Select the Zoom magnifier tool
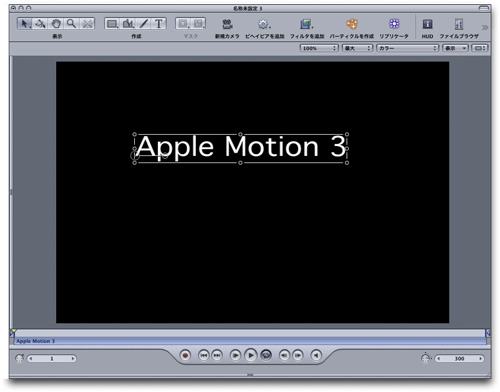500x392 pixels. pyautogui.click(x=71, y=24)
